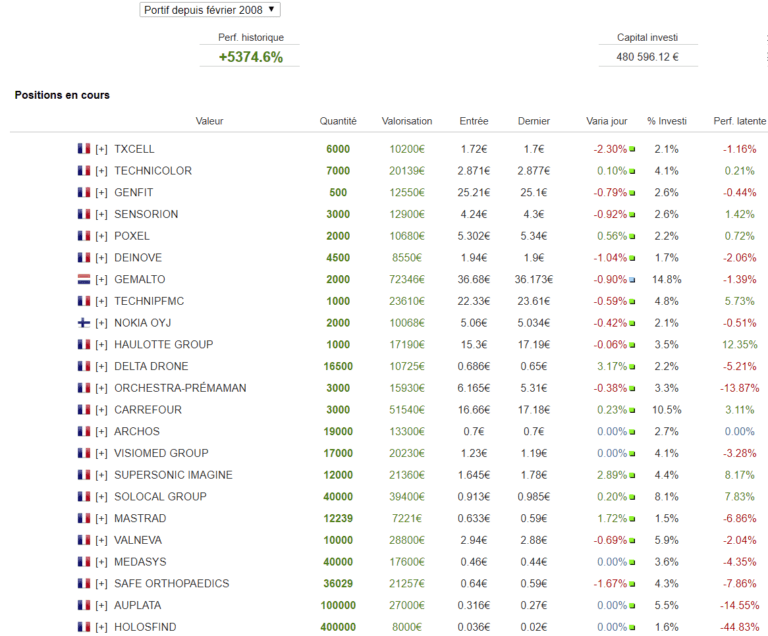Click the '+5374.6%' historical performance value
Viewport: 768px width, 636px height.
(251, 57)
